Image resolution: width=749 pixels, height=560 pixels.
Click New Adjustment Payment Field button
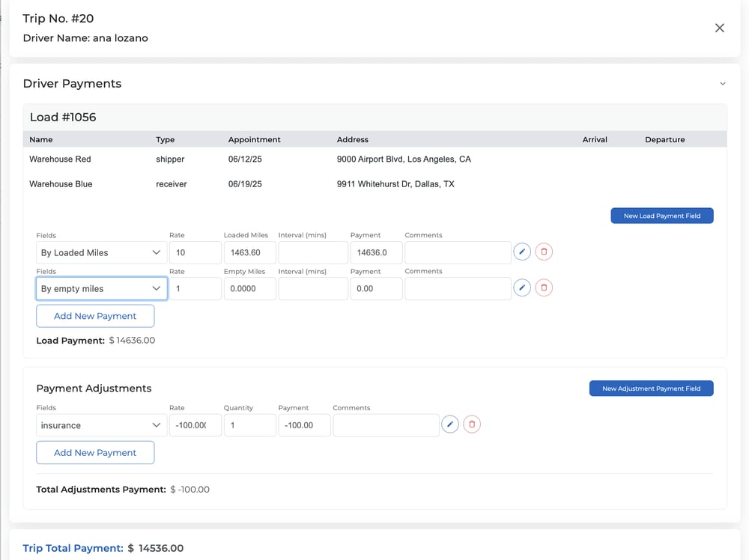[x=651, y=389]
